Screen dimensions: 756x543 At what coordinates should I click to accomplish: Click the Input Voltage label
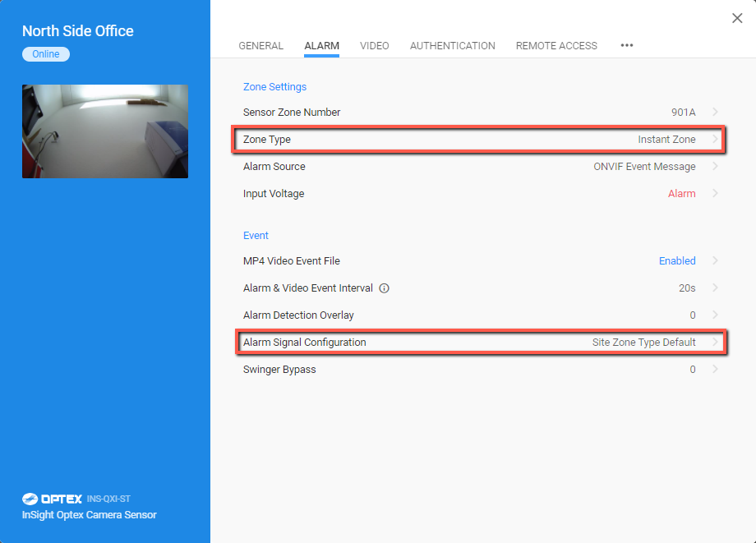(x=274, y=194)
